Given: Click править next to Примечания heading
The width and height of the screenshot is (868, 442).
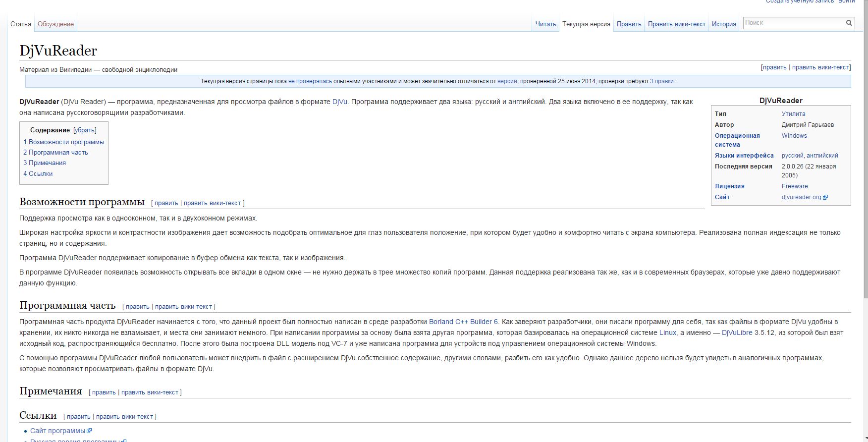Looking at the screenshot, I should tap(104, 392).
